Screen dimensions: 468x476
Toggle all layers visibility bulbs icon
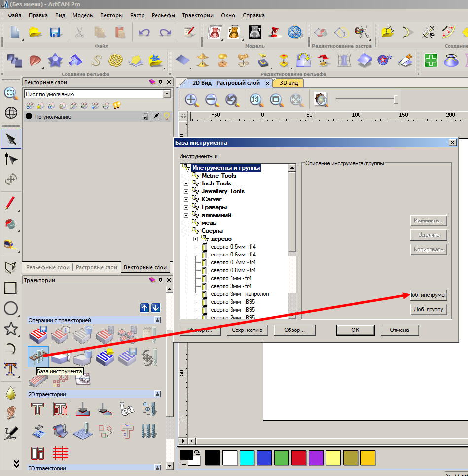point(117,105)
